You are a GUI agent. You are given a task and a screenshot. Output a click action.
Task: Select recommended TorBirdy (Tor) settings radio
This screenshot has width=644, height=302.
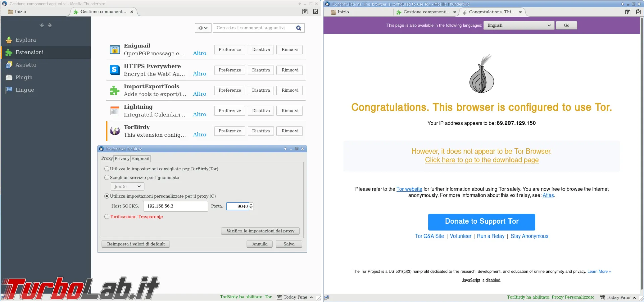(x=107, y=169)
